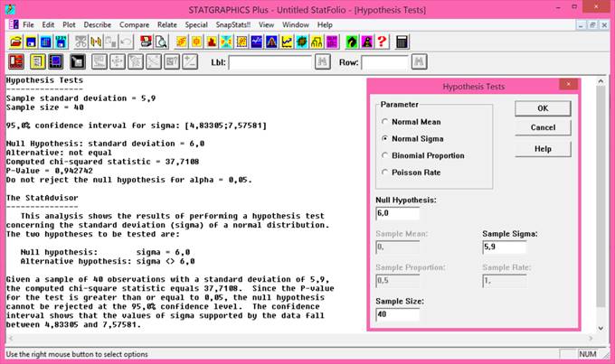The width and height of the screenshot is (615, 364).
Task: Click the green StatAdvisor icon
Action: click(352, 42)
